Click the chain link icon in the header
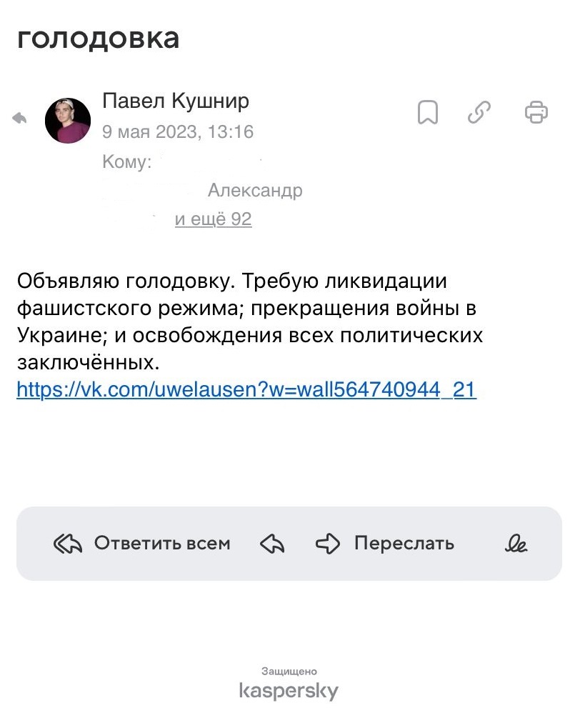This screenshot has width=585, height=728. [x=479, y=112]
